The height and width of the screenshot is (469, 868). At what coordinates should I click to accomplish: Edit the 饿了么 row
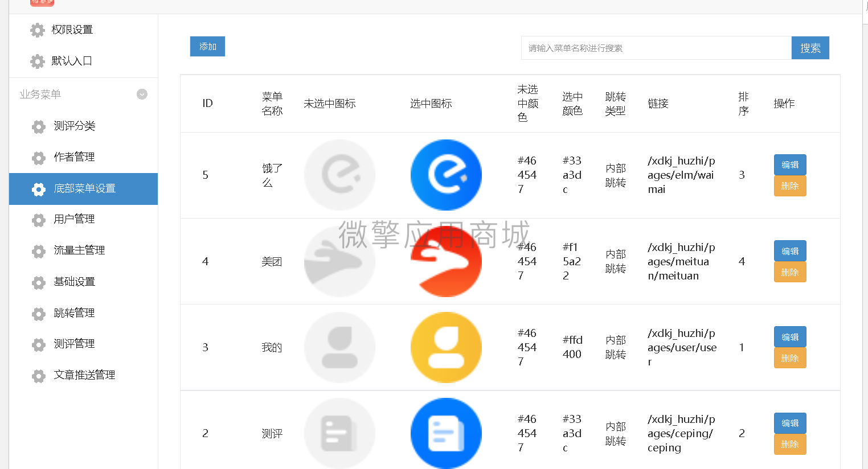[x=790, y=164]
